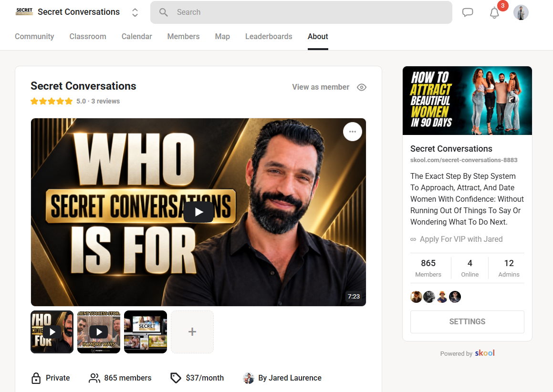
Task: Open the SETTINGS button
Action: pyautogui.click(x=467, y=321)
